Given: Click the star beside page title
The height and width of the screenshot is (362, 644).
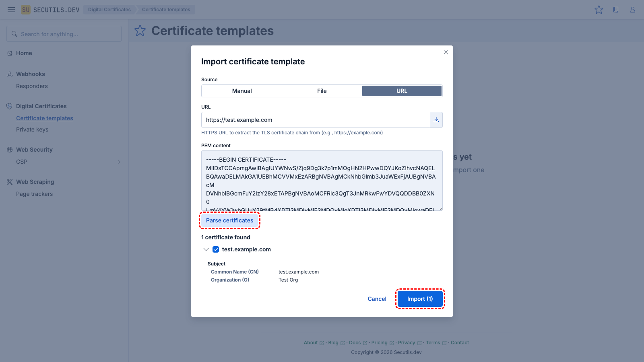Looking at the screenshot, I should (x=140, y=31).
